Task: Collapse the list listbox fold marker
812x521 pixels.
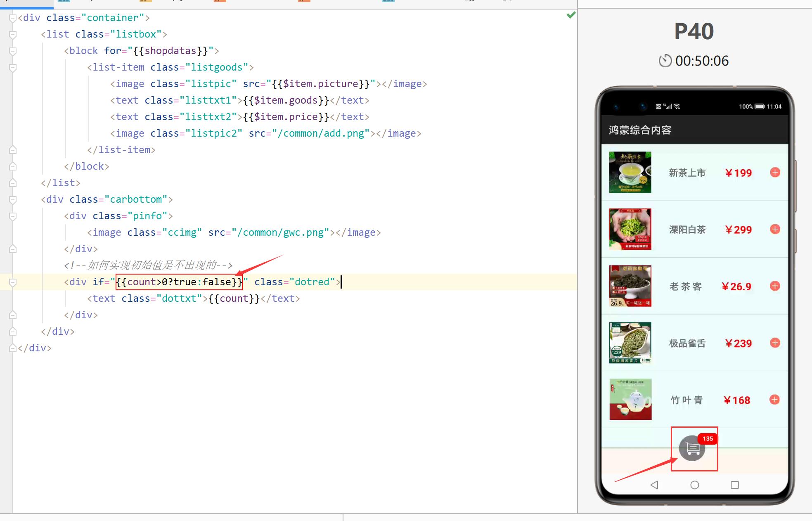Action: point(13,35)
